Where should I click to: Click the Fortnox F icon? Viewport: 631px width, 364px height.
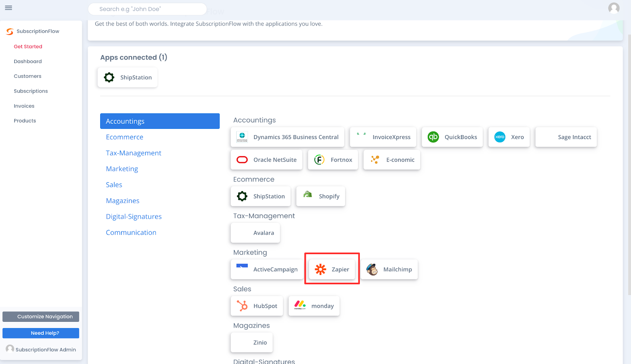[x=319, y=160]
